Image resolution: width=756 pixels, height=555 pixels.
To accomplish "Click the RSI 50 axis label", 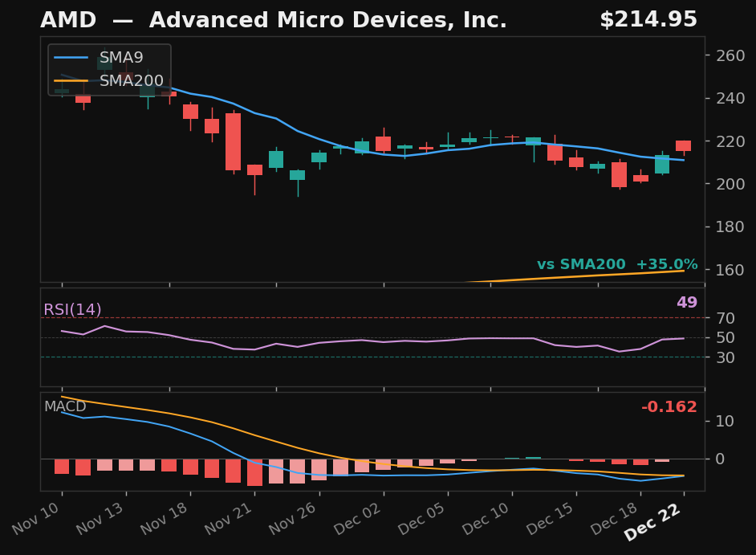I will click(726, 338).
